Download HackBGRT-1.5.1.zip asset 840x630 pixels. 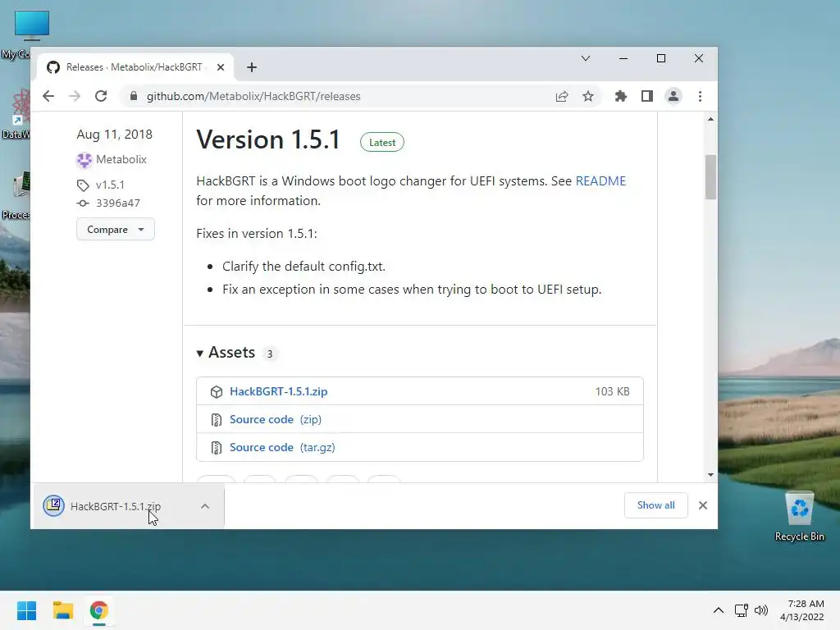279,391
